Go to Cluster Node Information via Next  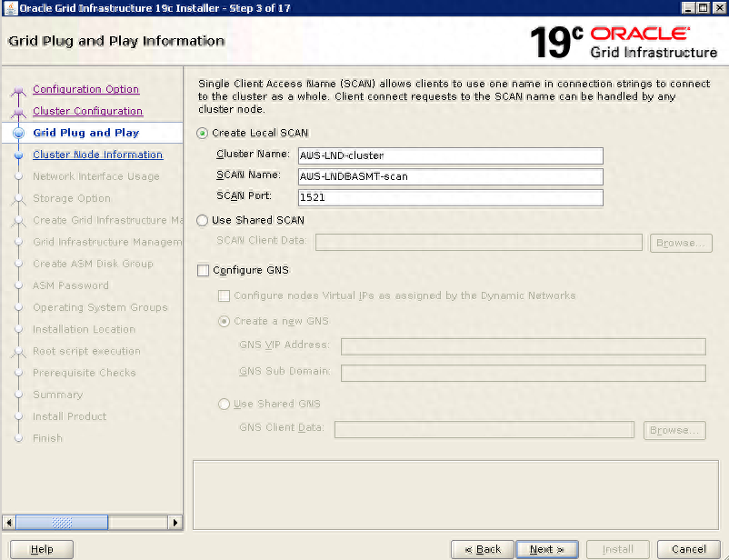pyautogui.click(x=547, y=549)
